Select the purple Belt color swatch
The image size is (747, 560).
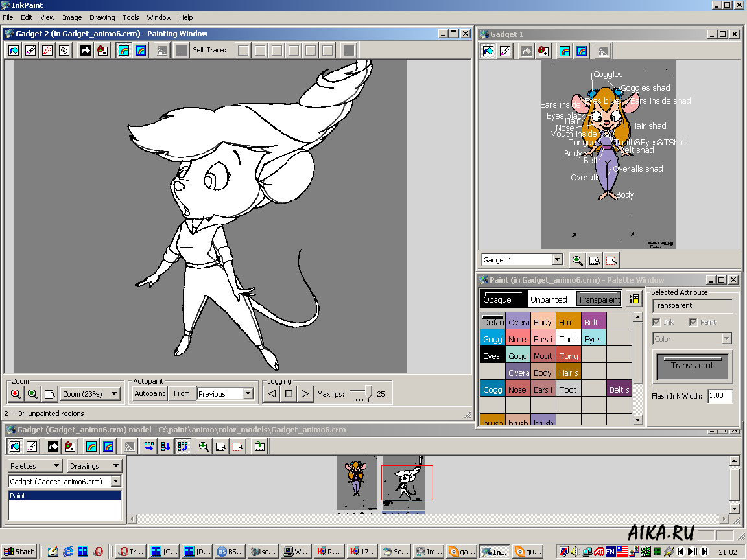click(x=593, y=321)
